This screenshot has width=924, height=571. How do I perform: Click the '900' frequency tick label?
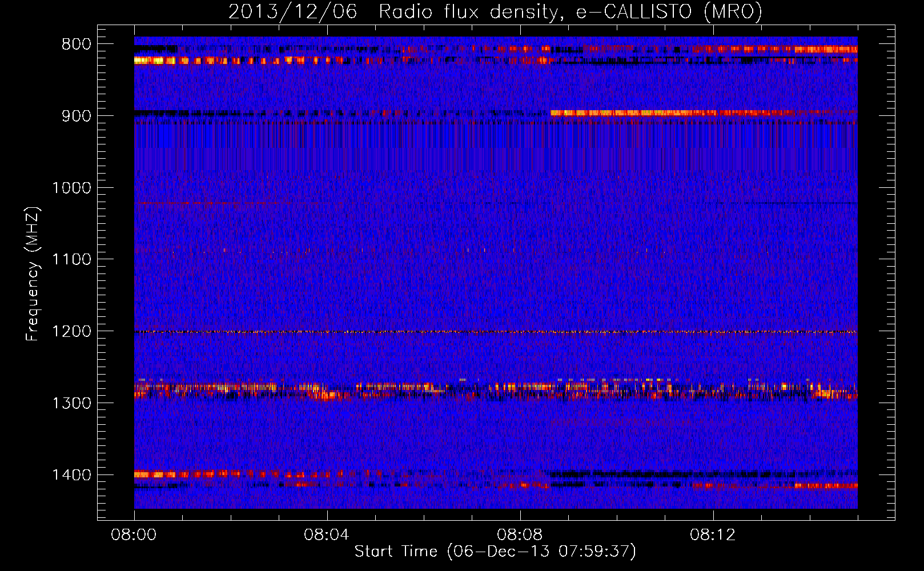tap(77, 116)
